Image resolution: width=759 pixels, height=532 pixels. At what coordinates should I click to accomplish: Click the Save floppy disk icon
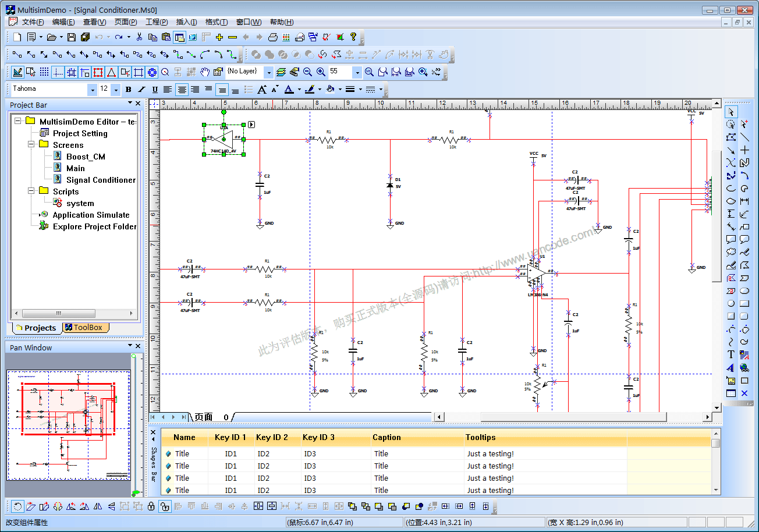[72, 37]
